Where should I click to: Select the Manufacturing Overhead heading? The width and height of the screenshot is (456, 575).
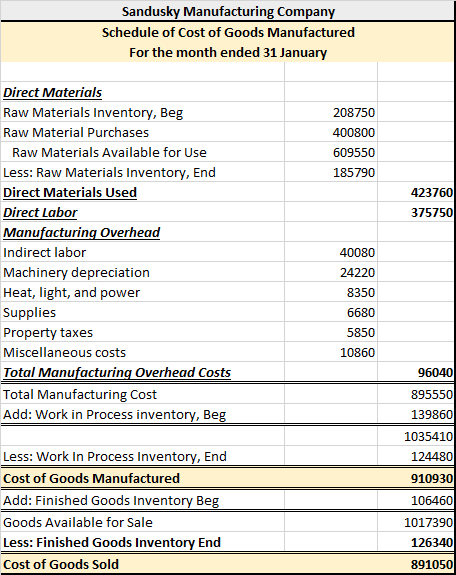[82, 232]
